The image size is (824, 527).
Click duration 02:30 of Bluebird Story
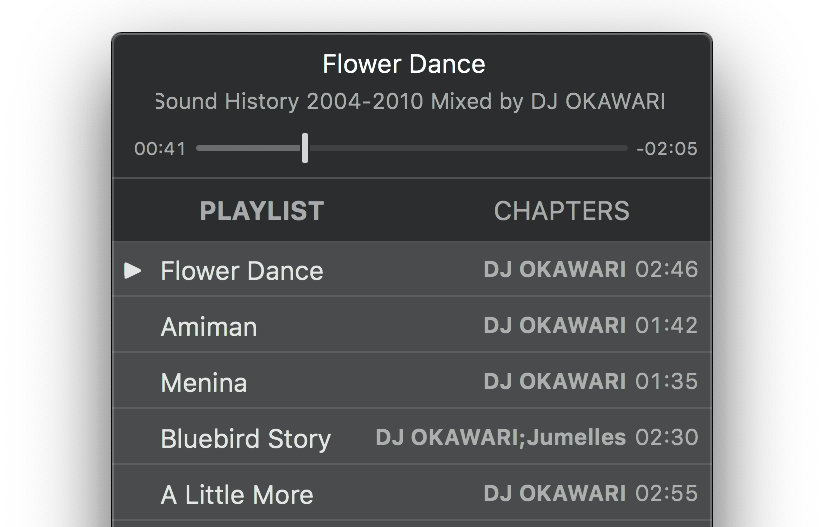666,438
